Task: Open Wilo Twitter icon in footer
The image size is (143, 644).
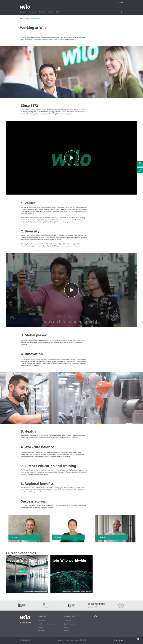Action: 117,640
